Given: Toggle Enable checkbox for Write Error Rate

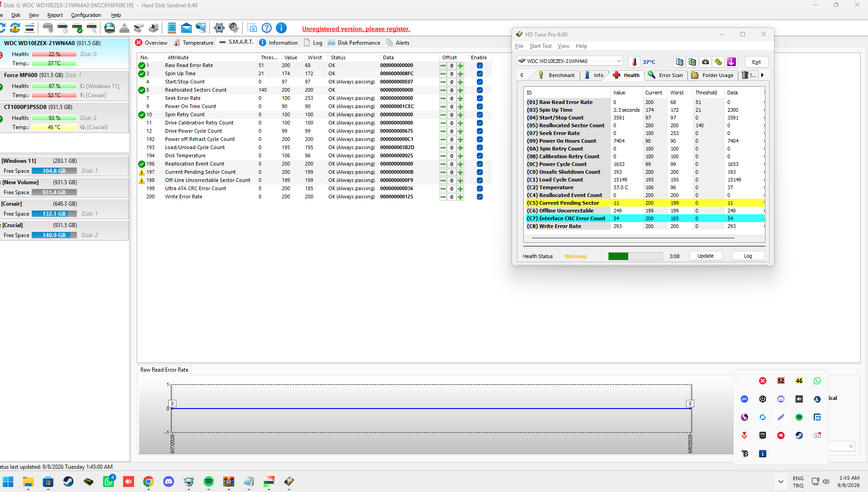Looking at the screenshot, I should [x=480, y=197].
